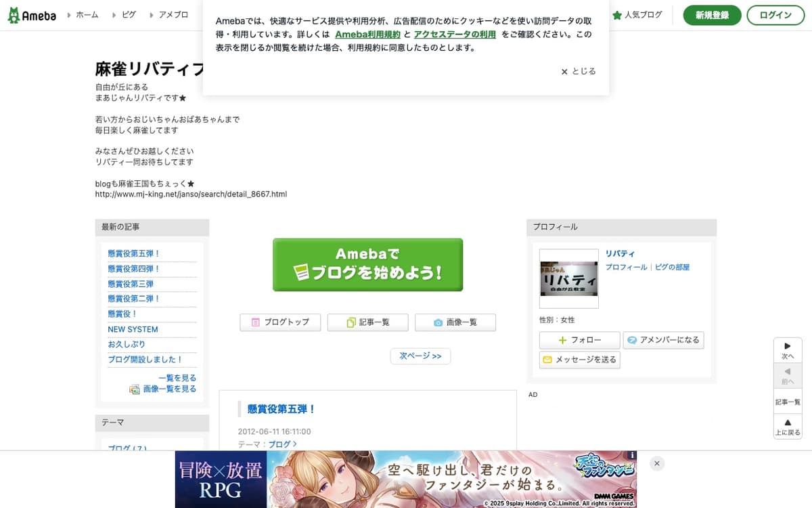The image size is (812, 508).
Task: Click the ad info icon
Action: pos(632,455)
